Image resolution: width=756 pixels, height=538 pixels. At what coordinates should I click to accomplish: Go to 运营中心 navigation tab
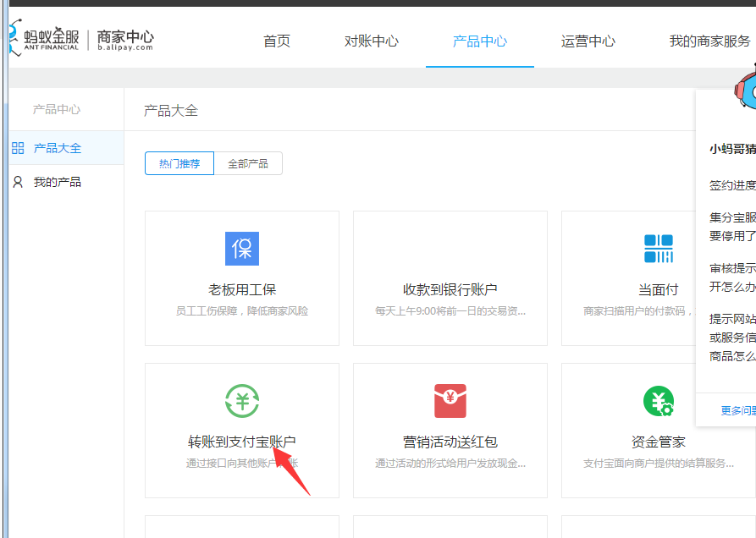[x=588, y=41]
